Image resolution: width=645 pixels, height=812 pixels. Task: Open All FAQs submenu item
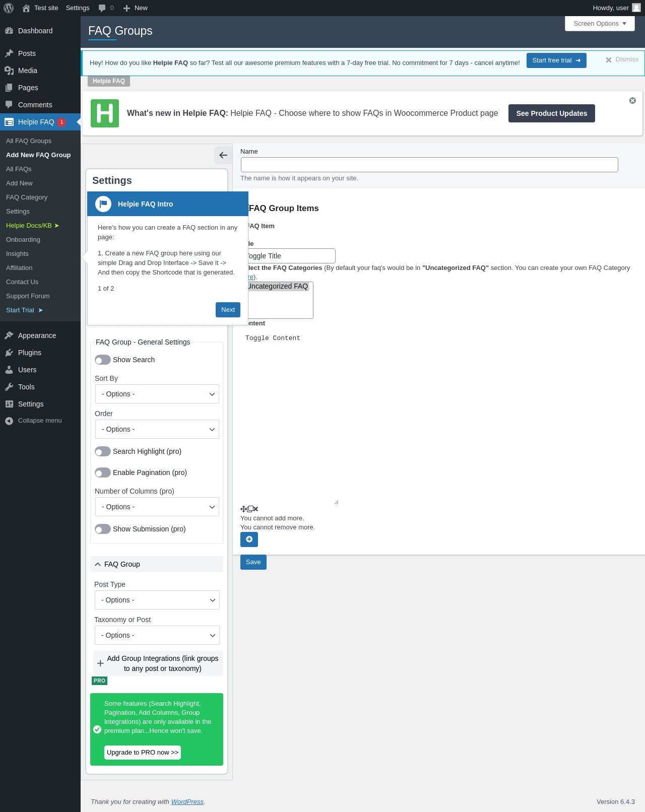[x=19, y=169]
